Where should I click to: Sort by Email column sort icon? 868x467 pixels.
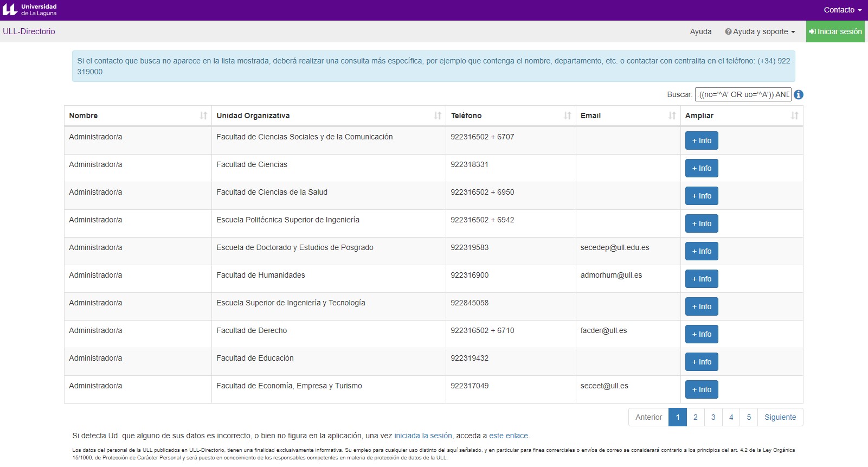tap(672, 116)
